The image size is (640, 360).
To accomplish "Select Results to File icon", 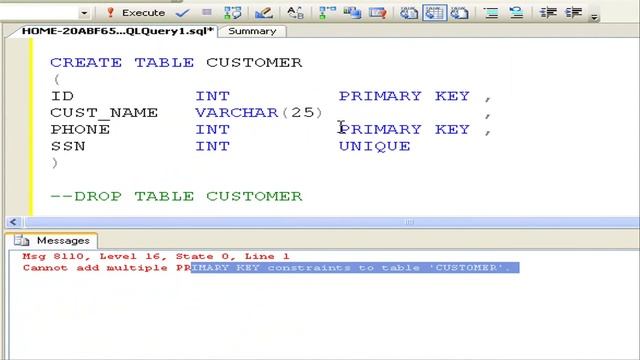I will 459,13.
